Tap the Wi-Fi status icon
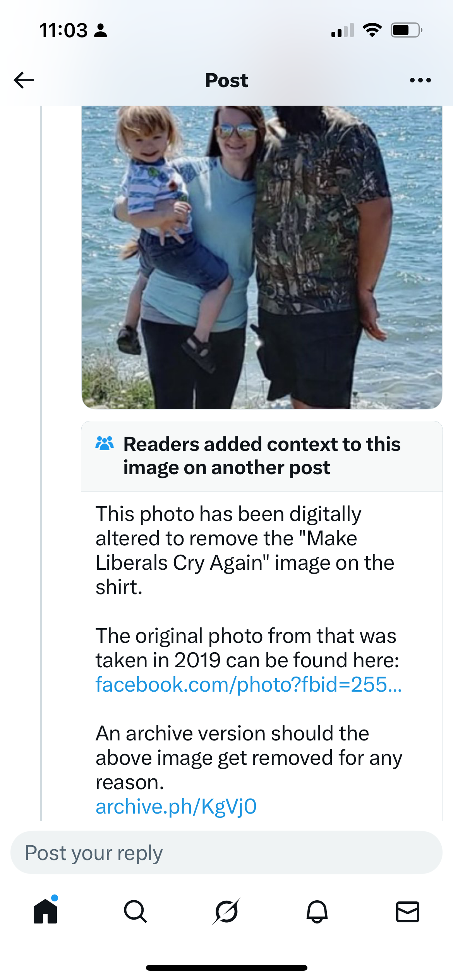This screenshot has width=453, height=980. tap(372, 30)
